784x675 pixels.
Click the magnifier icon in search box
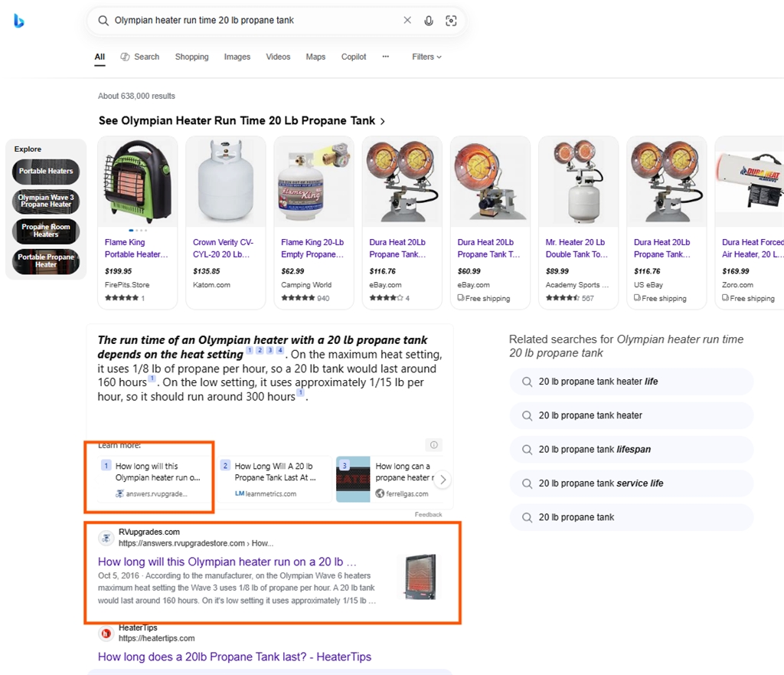103,21
